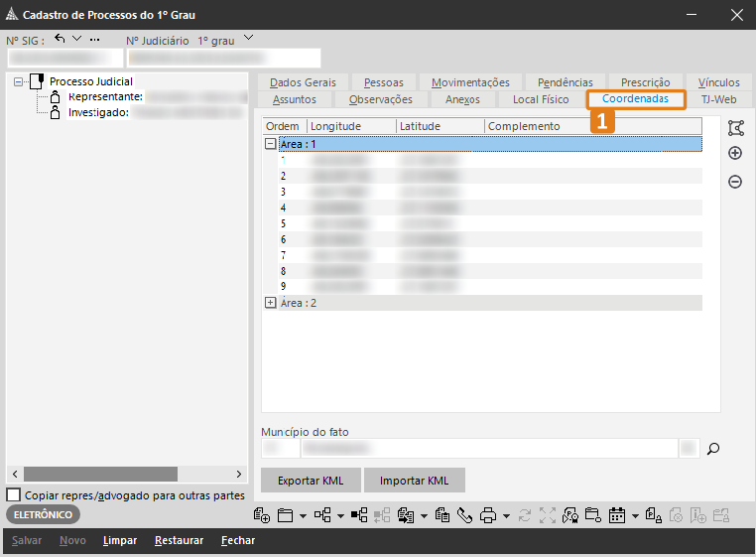Screen dimensions: 756x557
Task: Open the 1º grau dropdown arrow
Action: pos(248,39)
